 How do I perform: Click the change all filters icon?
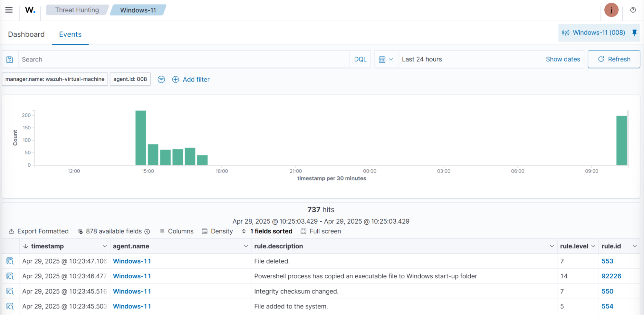click(161, 79)
